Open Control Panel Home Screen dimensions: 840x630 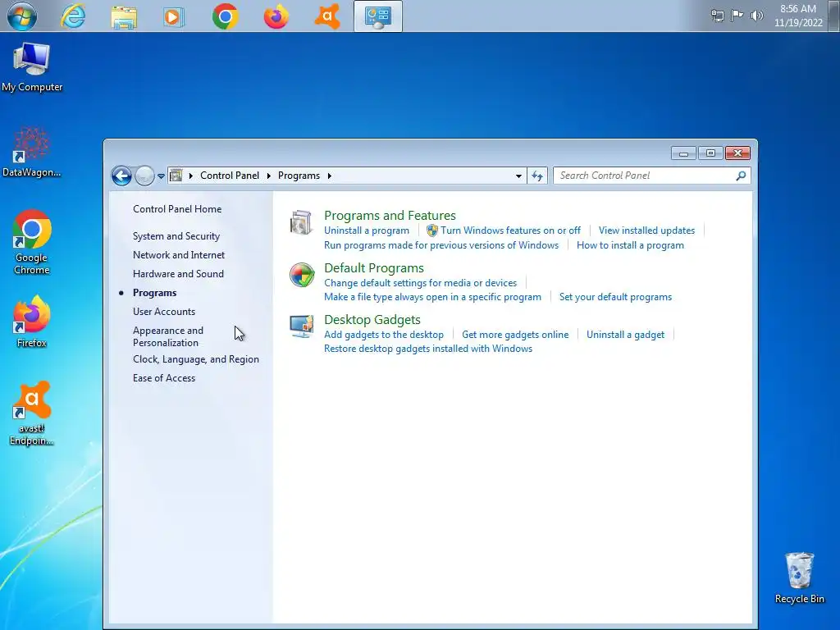point(177,209)
